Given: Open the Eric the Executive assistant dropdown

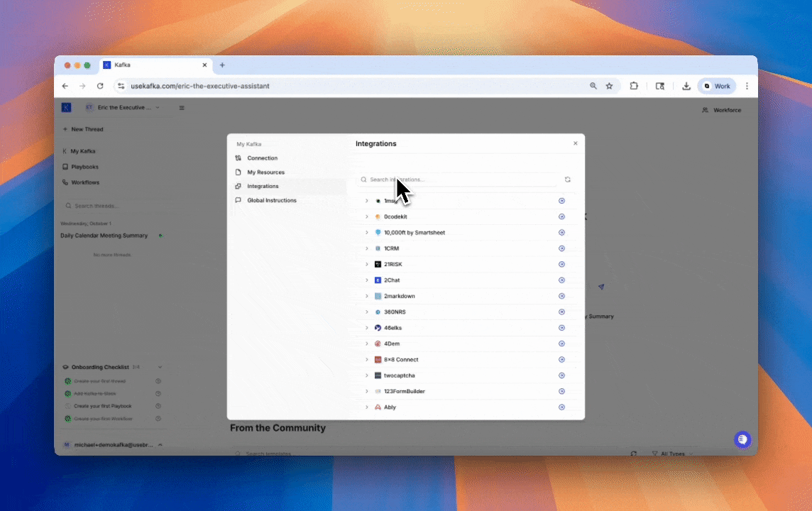Looking at the screenshot, I should pyautogui.click(x=157, y=107).
